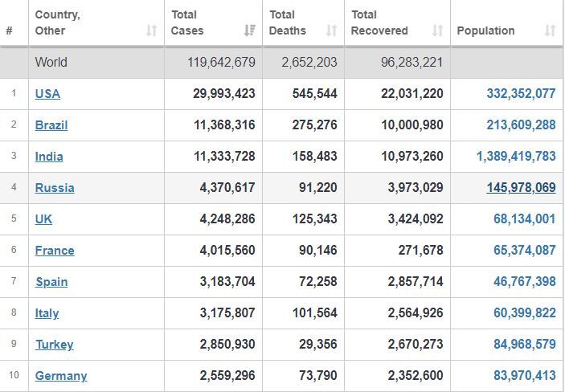Sort by Population arrows icon
The image size is (565, 392).
coord(550,31)
